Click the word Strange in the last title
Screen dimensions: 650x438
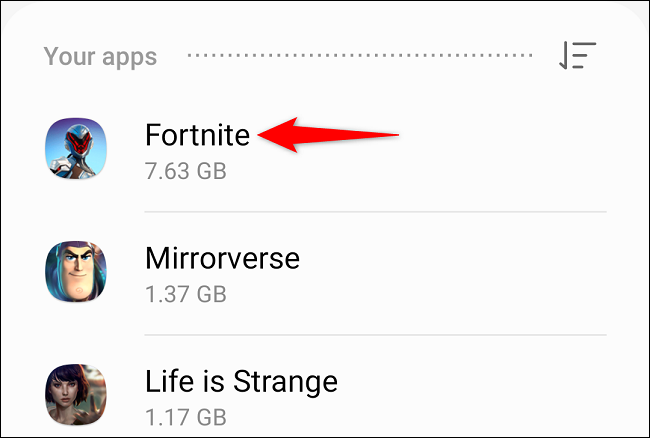[285, 382]
